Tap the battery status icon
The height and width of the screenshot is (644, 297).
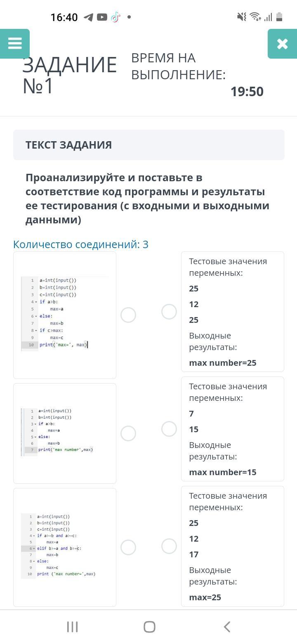pyautogui.click(x=279, y=17)
